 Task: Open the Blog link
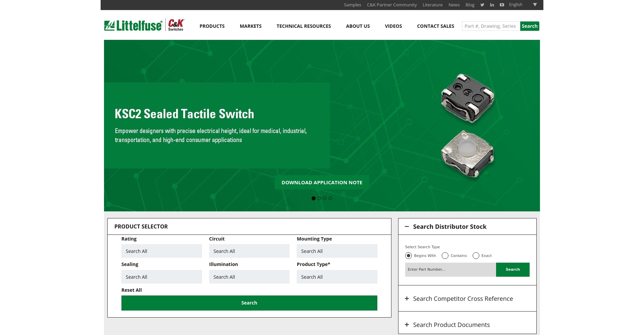point(470,5)
